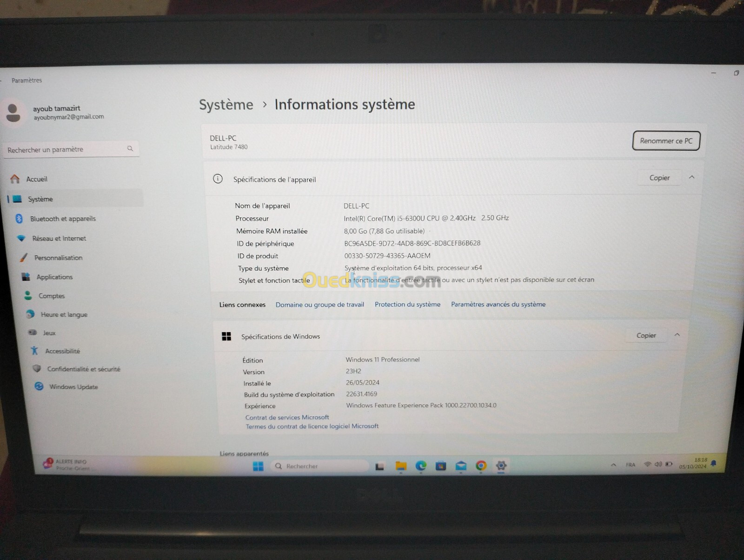Open Réseau et Internet wifi icon
This screenshot has height=560, width=744.
pyautogui.click(x=21, y=238)
